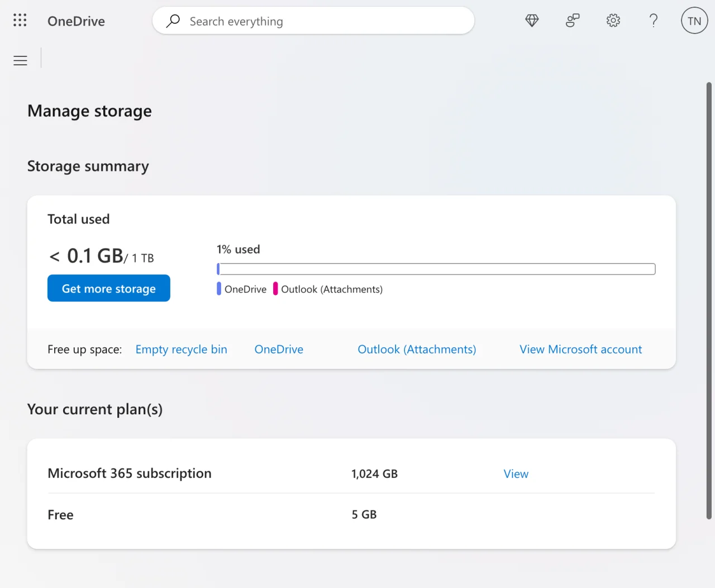Click the '1,024 GB' plan value

pos(374,474)
